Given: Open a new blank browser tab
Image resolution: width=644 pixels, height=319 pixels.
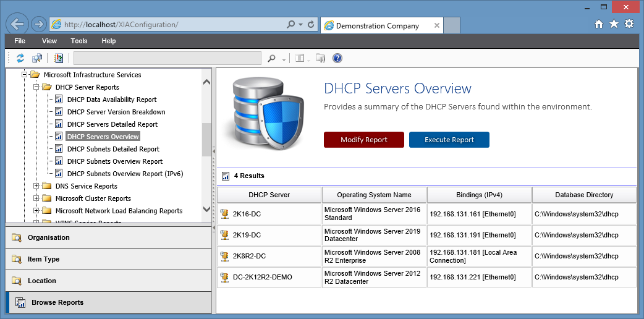Looking at the screenshot, I should (x=452, y=25).
